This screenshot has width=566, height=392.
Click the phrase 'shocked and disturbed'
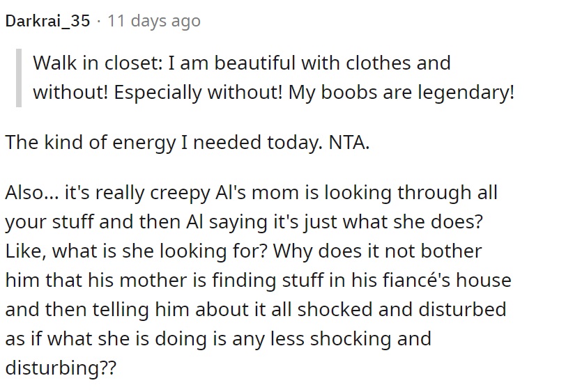[401, 309]
